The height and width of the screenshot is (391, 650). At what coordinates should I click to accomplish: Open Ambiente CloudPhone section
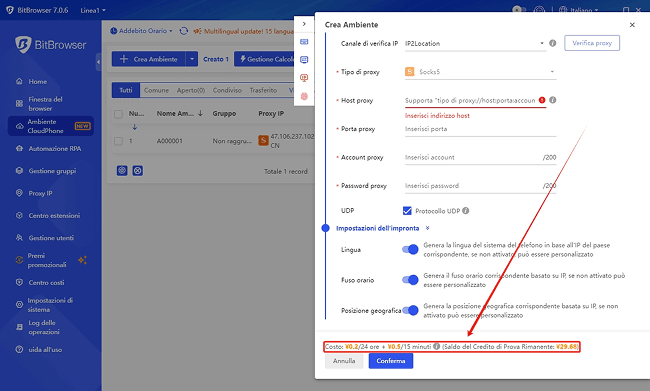(x=51, y=126)
